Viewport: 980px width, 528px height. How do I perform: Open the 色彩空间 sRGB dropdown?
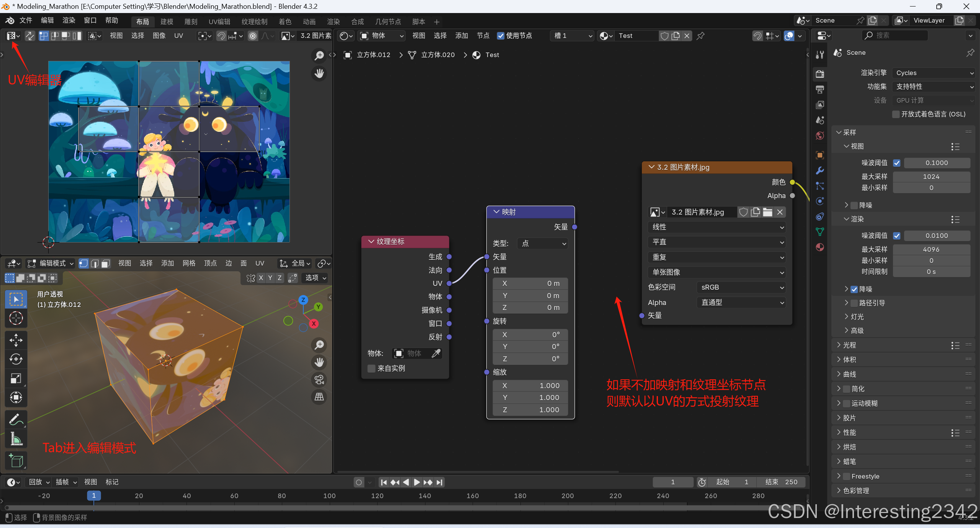(x=741, y=287)
